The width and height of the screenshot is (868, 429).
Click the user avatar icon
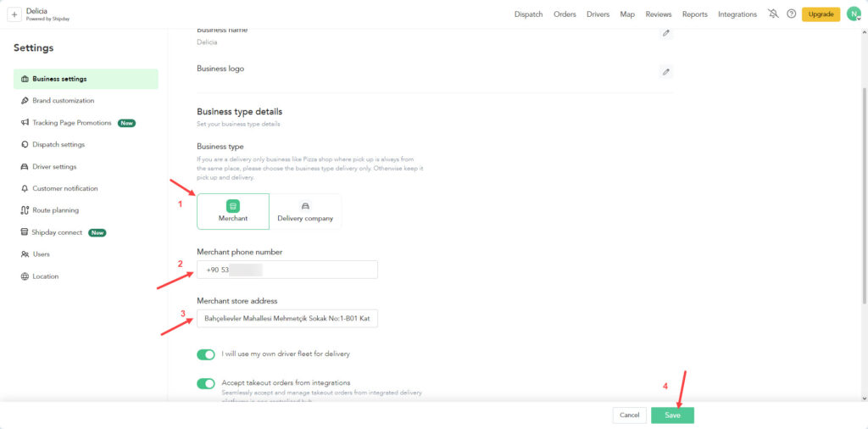(854, 14)
